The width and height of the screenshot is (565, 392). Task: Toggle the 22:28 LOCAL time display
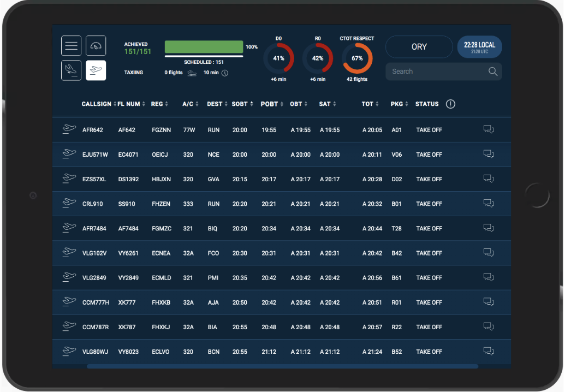pyautogui.click(x=479, y=47)
